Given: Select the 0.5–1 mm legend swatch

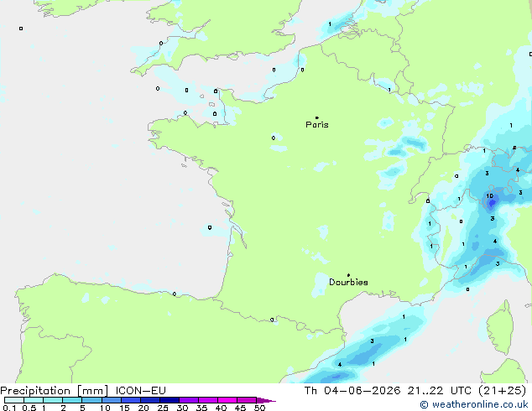Looking at the screenshot, I should [x=34, y=400].
